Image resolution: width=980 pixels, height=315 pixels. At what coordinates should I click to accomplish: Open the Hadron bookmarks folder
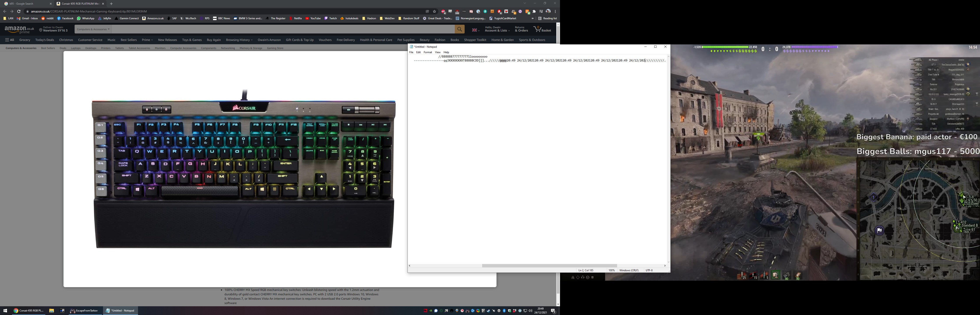coord(369,18)
